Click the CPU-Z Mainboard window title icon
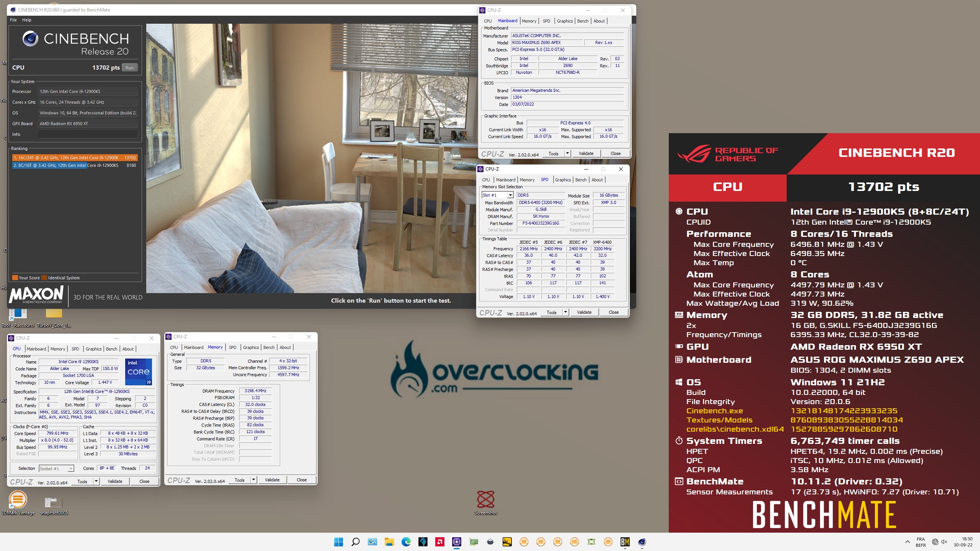Screen dimensions: 980x551 point(482,10)
